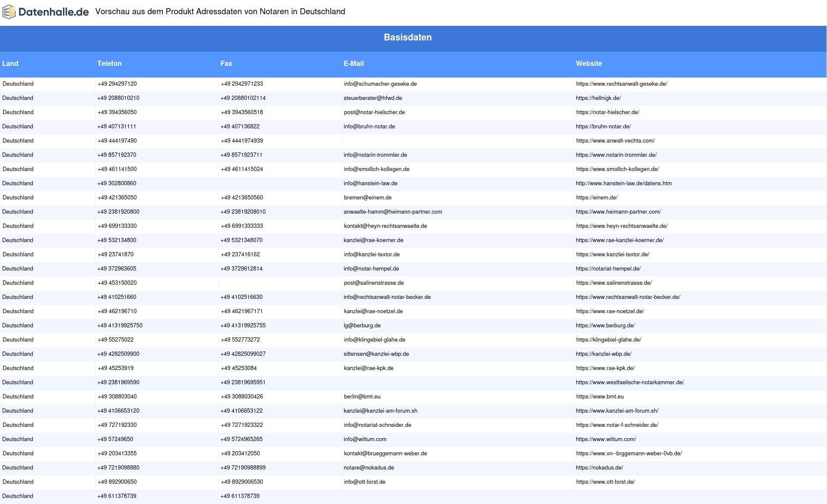Select email info@schumacher-geseke.de
Viewport: 827px width, 504px height.
[380, 84]
